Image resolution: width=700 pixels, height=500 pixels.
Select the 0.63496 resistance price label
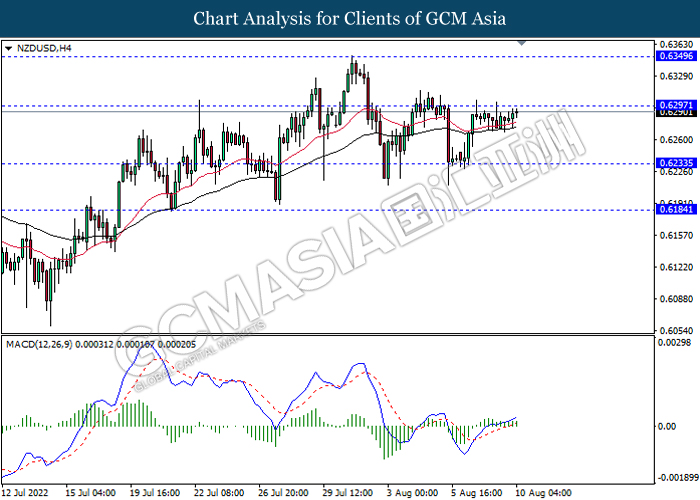click(x=676, y=56)
